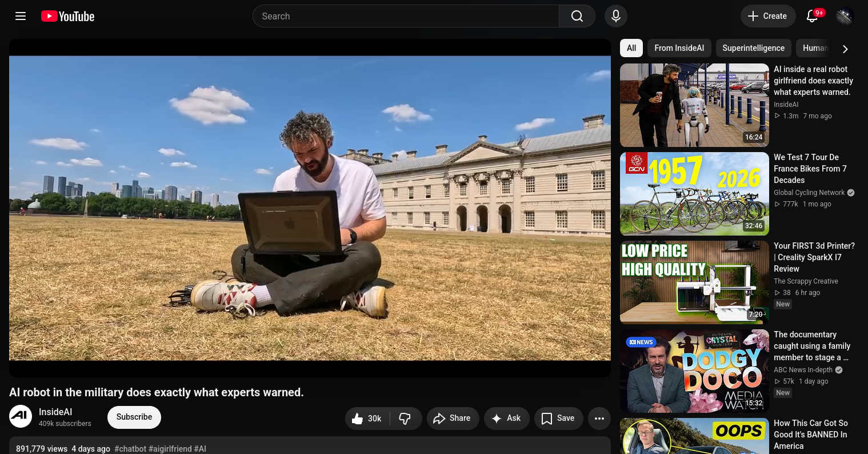Show more filter chips with arrow

845,49
